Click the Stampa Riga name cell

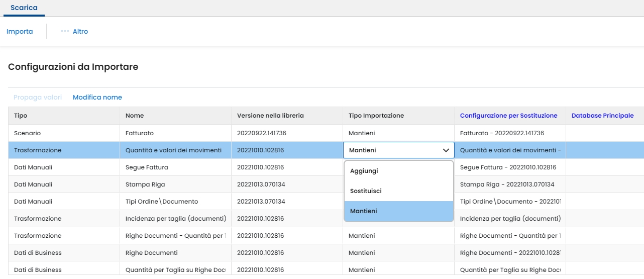point(145,184)
